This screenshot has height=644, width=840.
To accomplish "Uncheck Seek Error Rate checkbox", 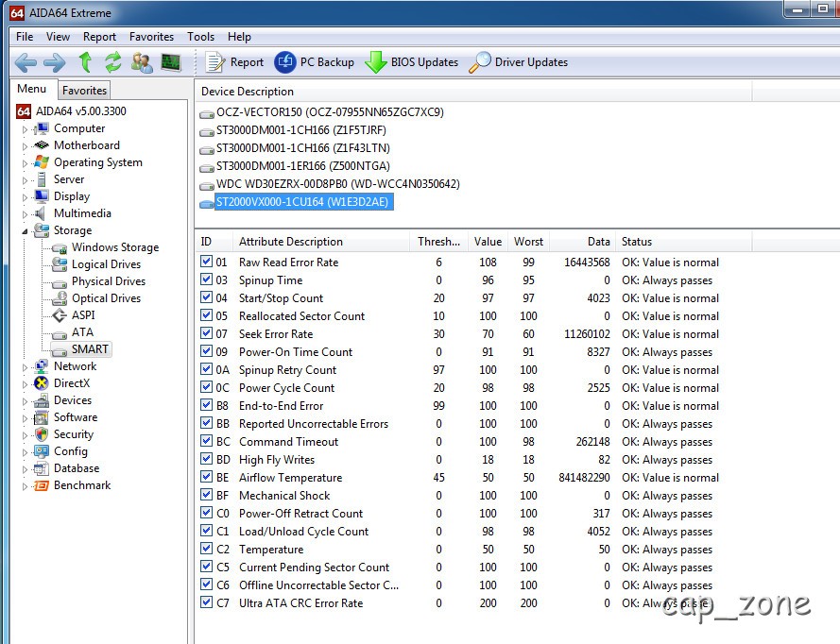I will pyautogui.click(x=206, y=333).
